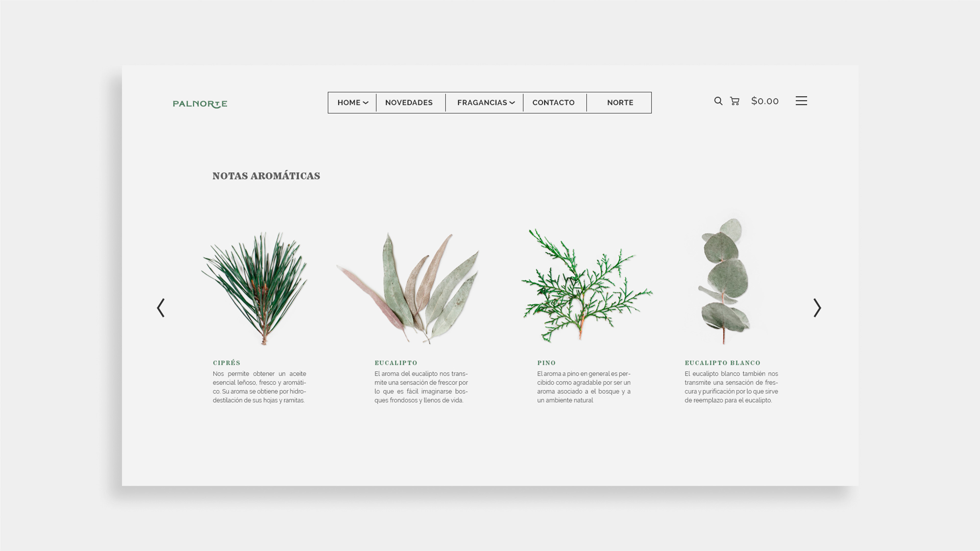Expand the HOME dropdown chevron
This screenshot has height=551, width=980.
tap(366, 103)
